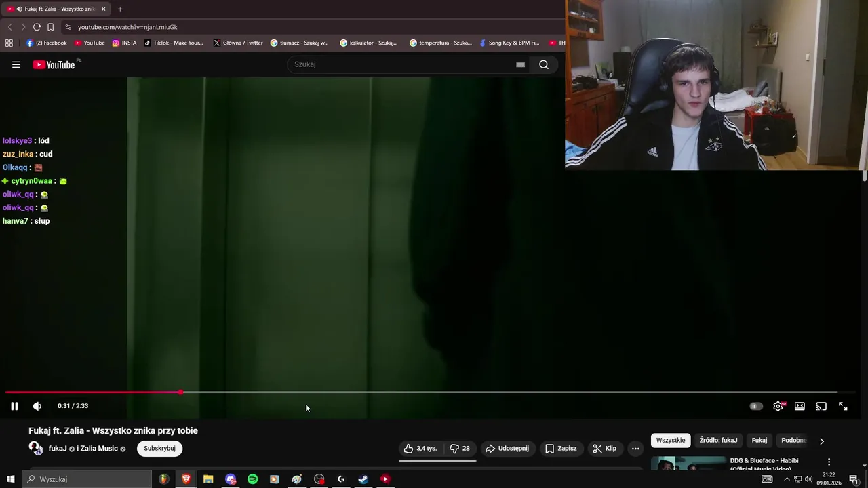The height and width of the screenshot is (488, 868).
Task: Click the YouTube search magnifier button
Action: (x=544, y=65)
